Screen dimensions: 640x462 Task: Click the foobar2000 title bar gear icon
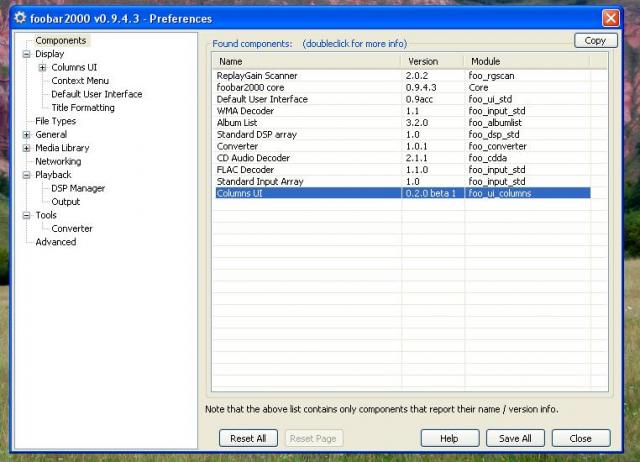click(x=20, y=18)
